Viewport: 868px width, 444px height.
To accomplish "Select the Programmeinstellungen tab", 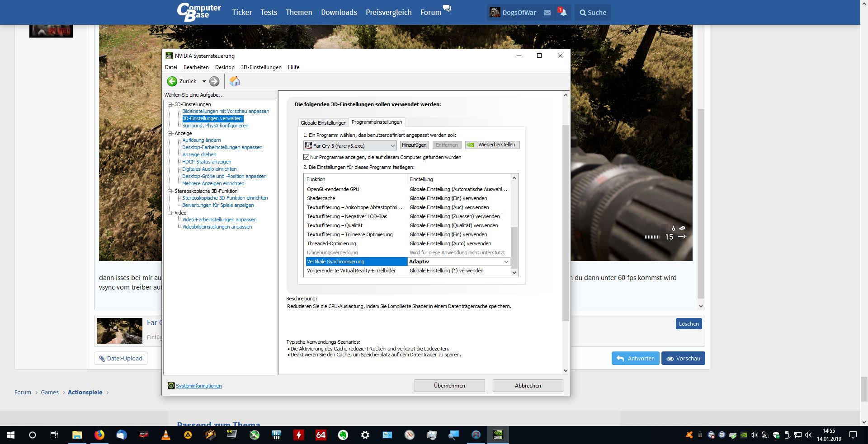I will coord(377,122).
